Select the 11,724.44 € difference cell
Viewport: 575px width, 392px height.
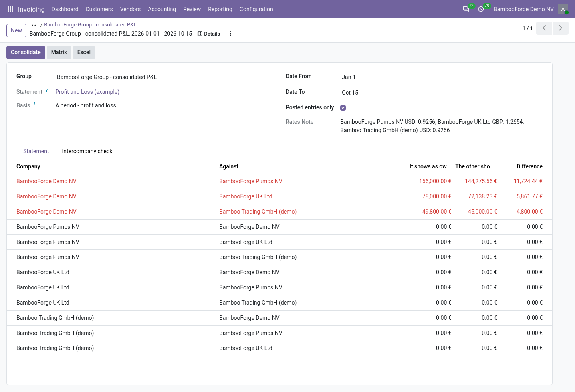click(x=528, y=181)
